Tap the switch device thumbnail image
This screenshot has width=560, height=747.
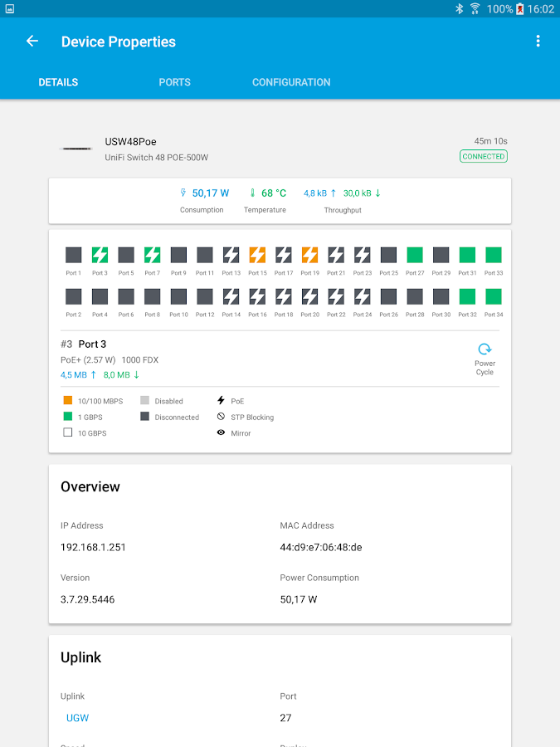75,149
